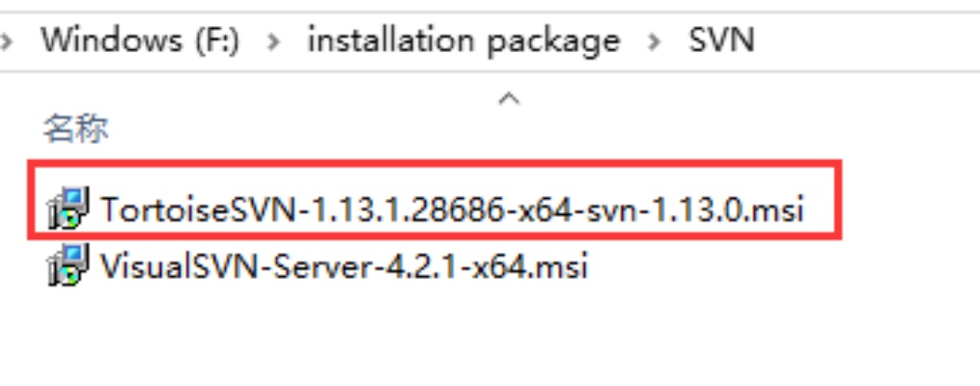
Task: Sort files by the 名称 column header
Action: (x=75, y=128)
